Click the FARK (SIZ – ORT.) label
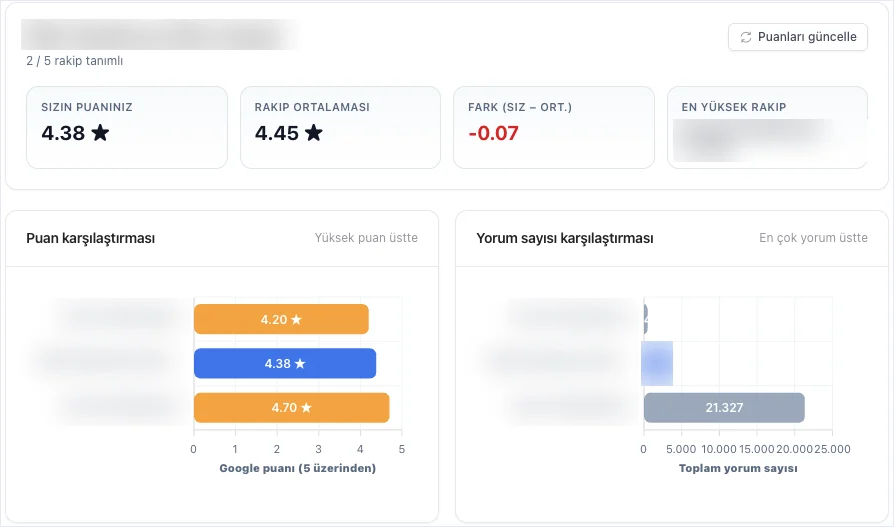Image resolution: width=894 pixels, height=527 pixels. 520,107
